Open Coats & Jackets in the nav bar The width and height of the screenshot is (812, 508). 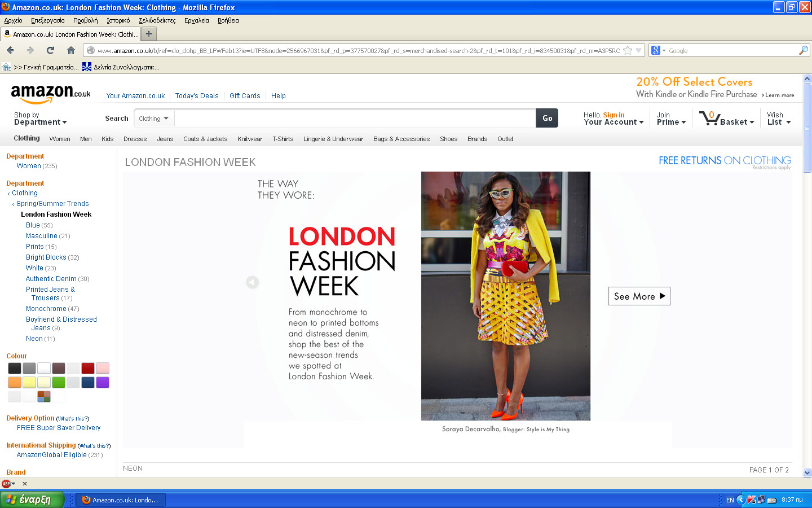205,139
